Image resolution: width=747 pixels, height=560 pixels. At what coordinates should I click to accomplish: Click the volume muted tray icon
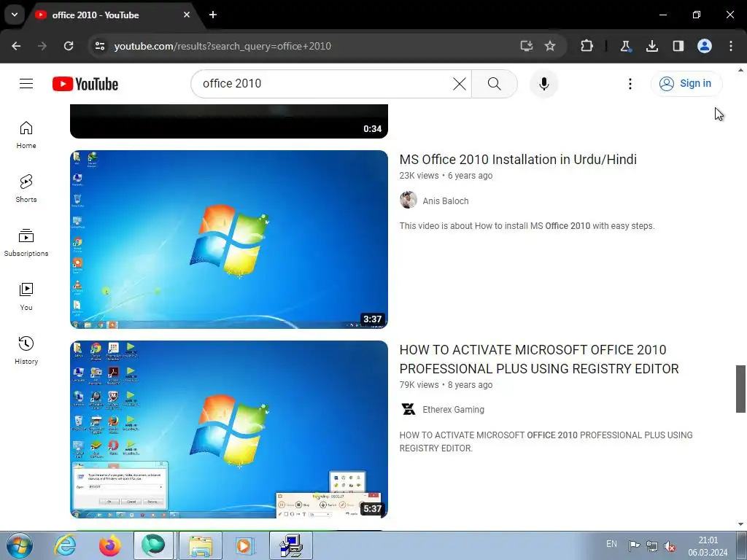coord(670,546)
